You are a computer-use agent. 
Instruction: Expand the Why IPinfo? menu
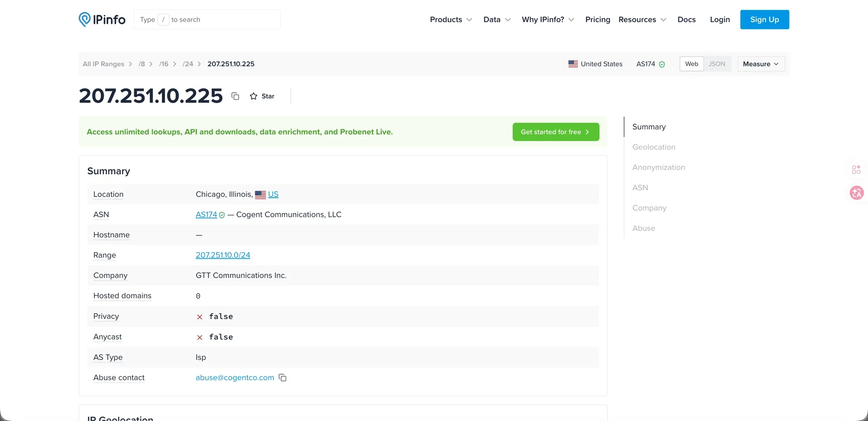(548, 20)
